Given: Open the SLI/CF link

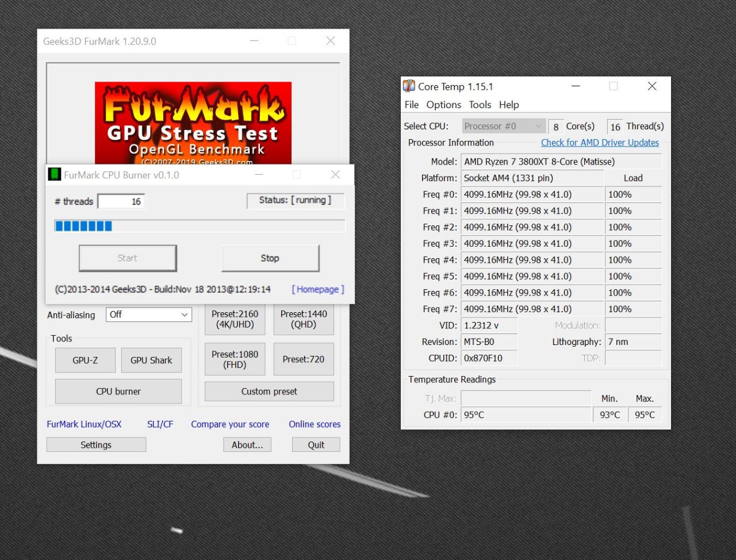Looking at the screenshot, I should click(x=160, y=424).
